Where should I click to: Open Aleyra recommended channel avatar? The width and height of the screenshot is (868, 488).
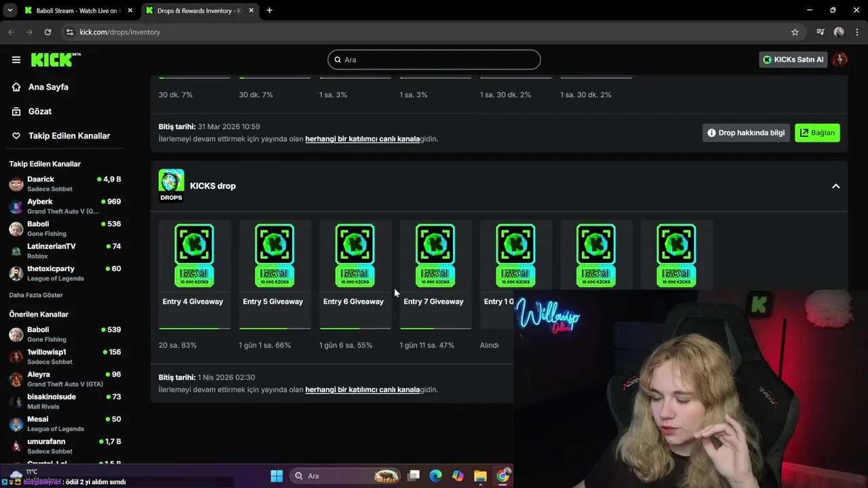coord(16,380)
